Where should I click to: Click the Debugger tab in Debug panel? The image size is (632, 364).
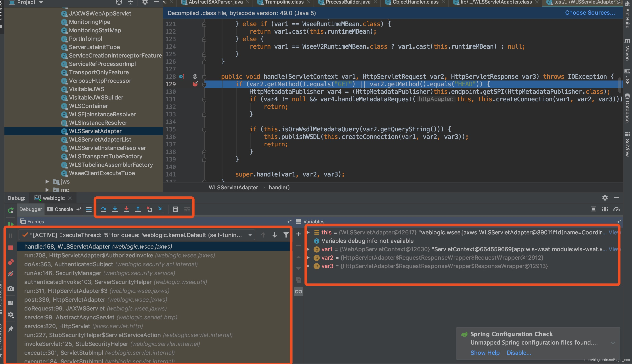pos(30,209)
